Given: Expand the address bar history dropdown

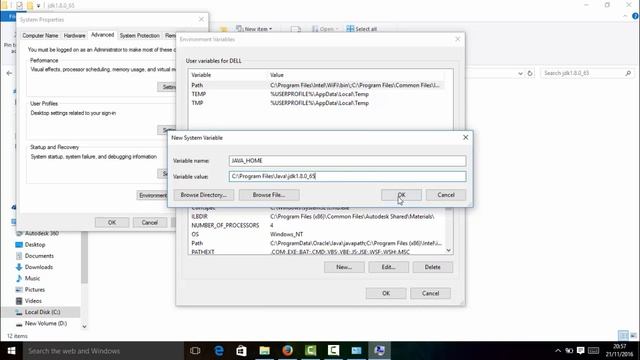Looking at the screenshot, I should point(520,73).
